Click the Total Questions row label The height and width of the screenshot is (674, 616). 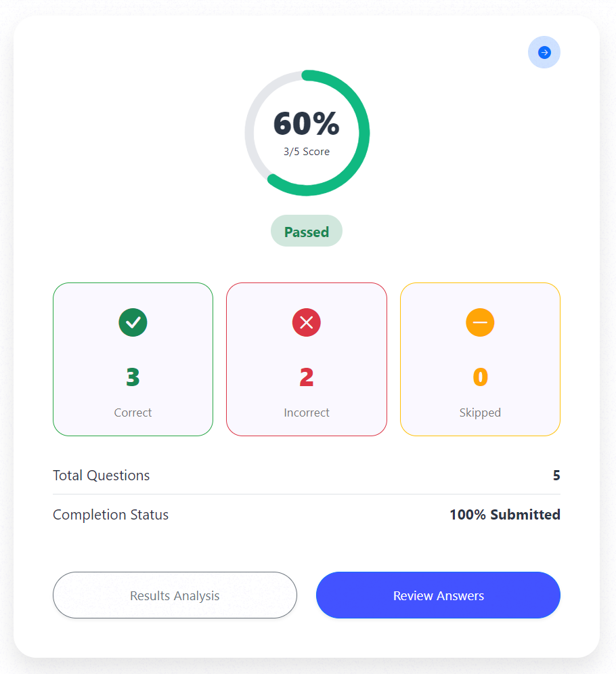coord(101,475)
